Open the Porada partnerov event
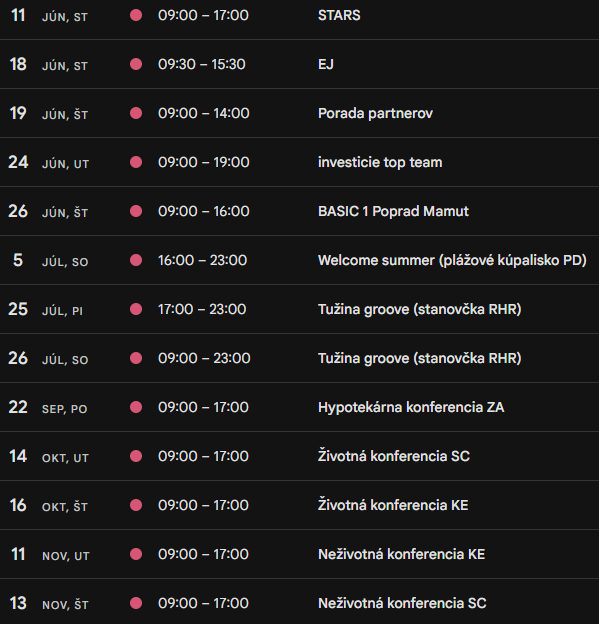Image resolution: width=599 pixels, height=624 pixels. [x=375, y=113]
